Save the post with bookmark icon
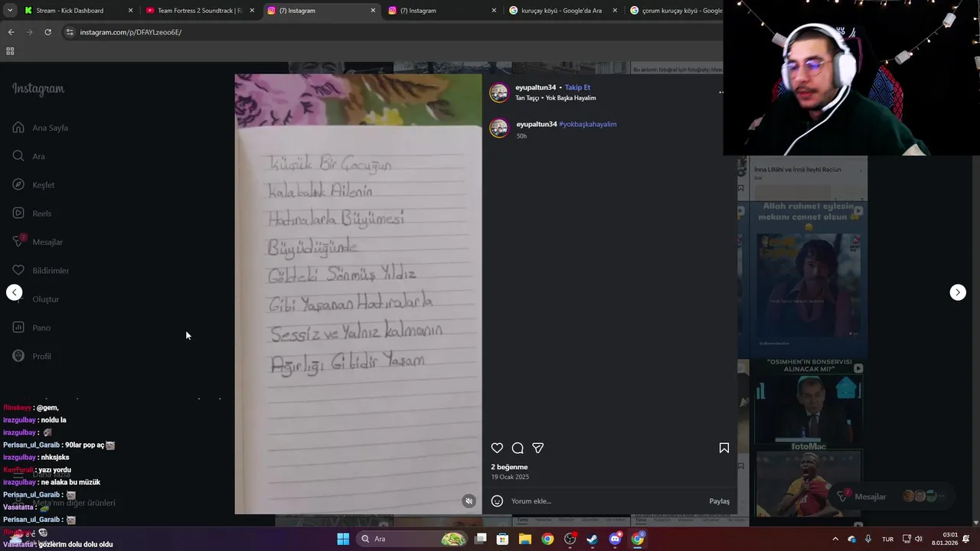The width and height of the screenshot is (980, 551). [x=724, y=448]
